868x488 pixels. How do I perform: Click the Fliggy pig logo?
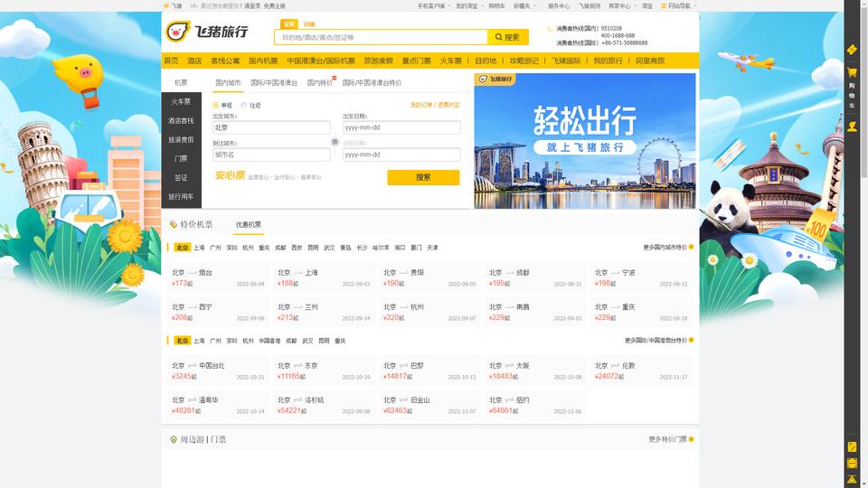tap(178, 32)
